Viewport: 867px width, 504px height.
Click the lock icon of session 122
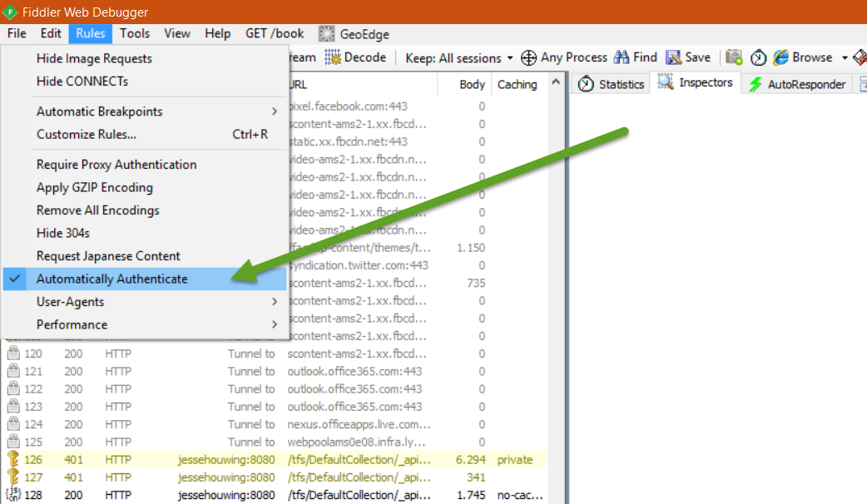coord(13,388)
